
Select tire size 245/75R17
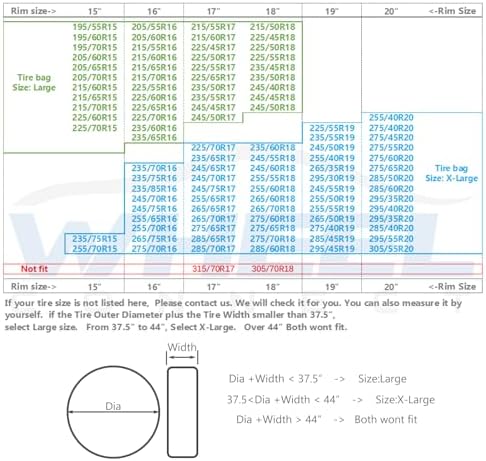tap(213, 189)
